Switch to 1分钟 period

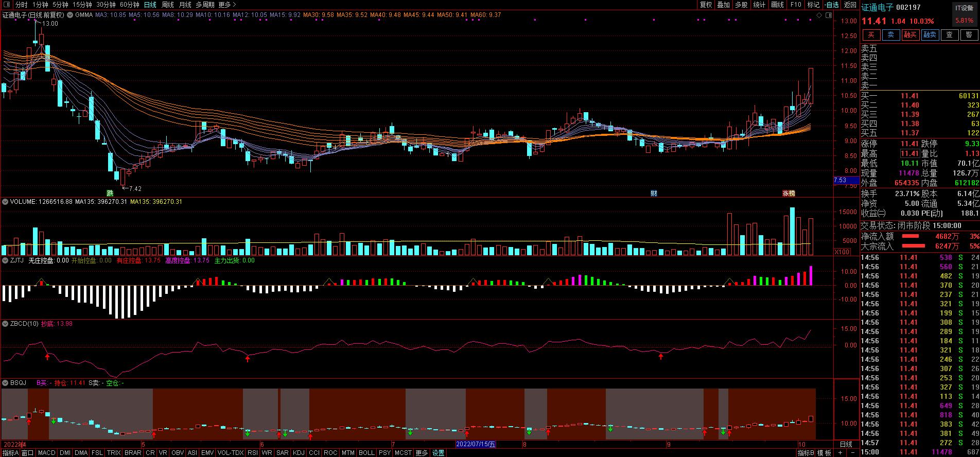point(40,5)
